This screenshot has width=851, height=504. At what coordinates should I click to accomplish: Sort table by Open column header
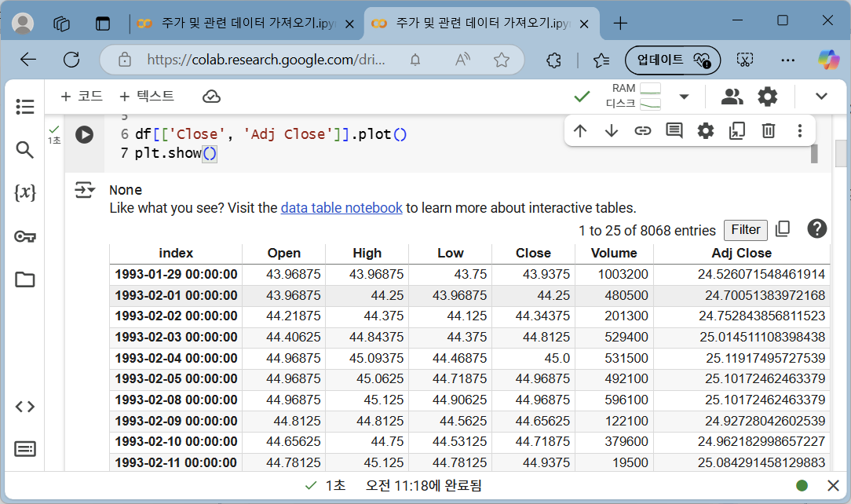284,254
